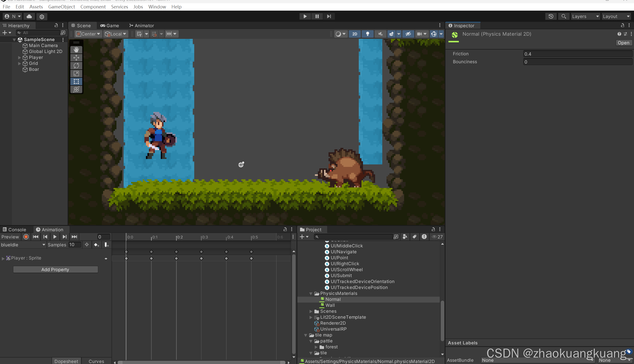The height and width of the screenshot is (364, 634).
Task: Select the Hand view tool
Action: [x=76, y=50]
